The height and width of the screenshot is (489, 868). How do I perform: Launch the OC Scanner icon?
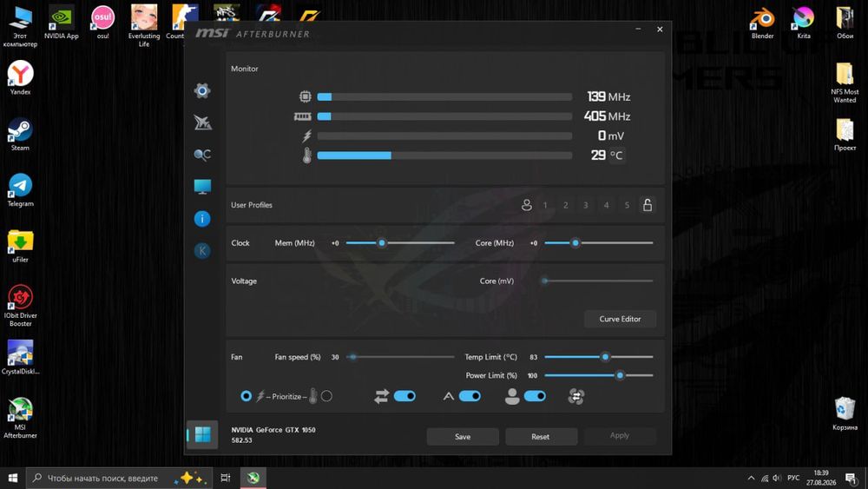point(202,155)
